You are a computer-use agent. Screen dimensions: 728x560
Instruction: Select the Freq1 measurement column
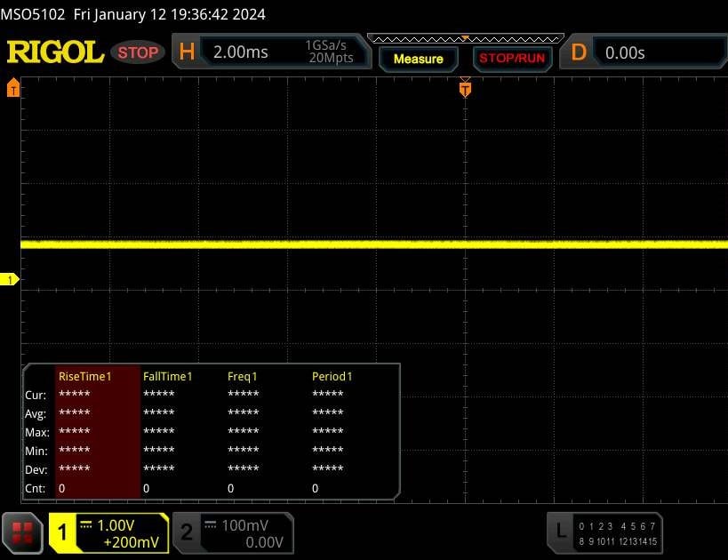(x=267, y=432)
